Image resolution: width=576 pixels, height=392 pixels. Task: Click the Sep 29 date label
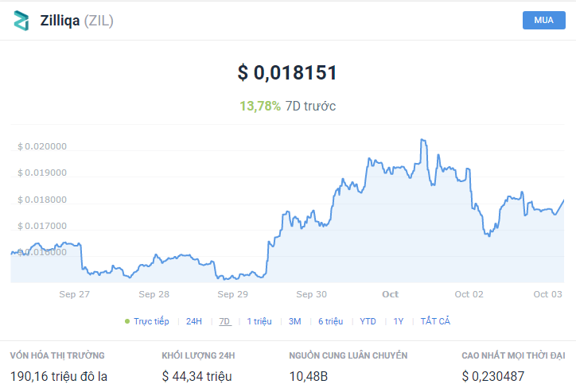click(232, 294)
